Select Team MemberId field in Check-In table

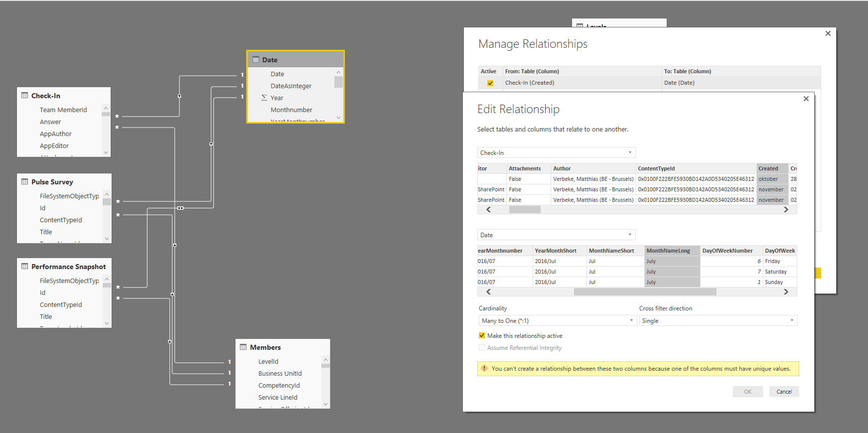63,110
